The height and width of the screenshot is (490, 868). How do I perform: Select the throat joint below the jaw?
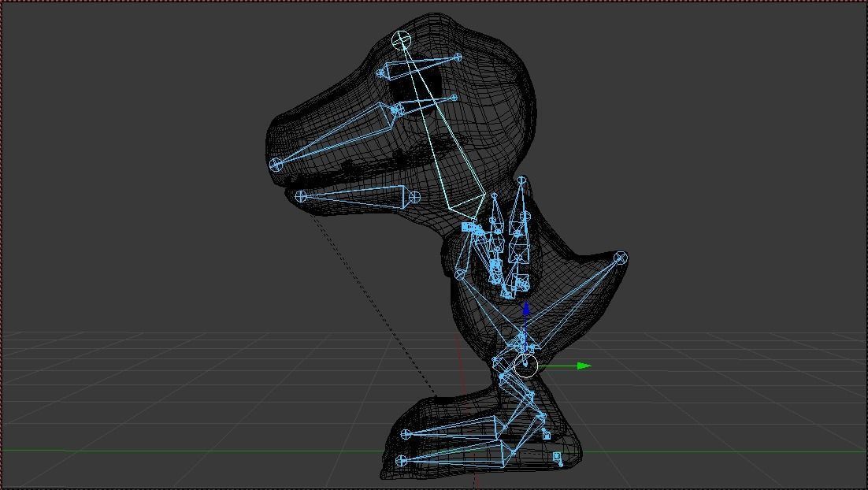click(x=459, y=275)
